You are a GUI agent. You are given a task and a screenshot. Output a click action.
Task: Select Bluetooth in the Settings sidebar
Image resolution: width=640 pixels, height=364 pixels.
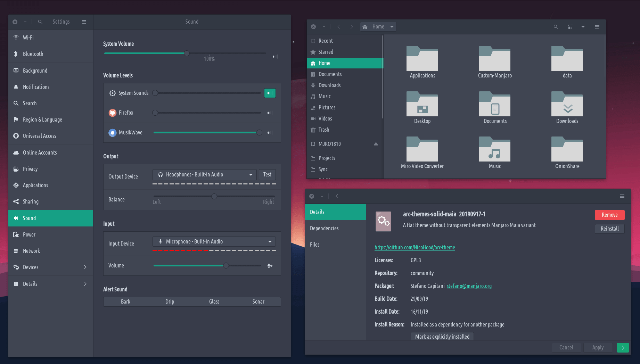(x=33, y=54)
